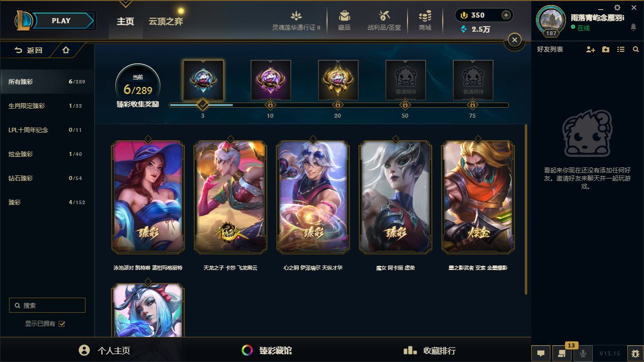This screenshot has height=362, width=644.
Task: Toggle the 显示已拥有 checkbox
Action: [62, 324]
